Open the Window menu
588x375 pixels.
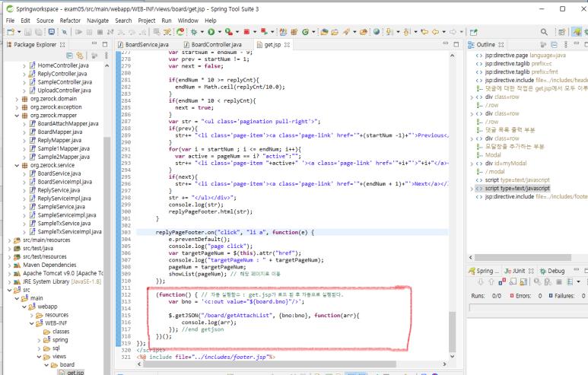click(187, 21)
